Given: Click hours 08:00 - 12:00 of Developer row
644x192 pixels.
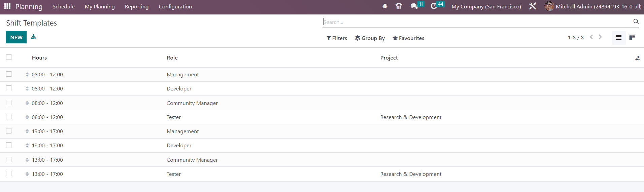Looking at the screenshot, I should coord(47,89).
